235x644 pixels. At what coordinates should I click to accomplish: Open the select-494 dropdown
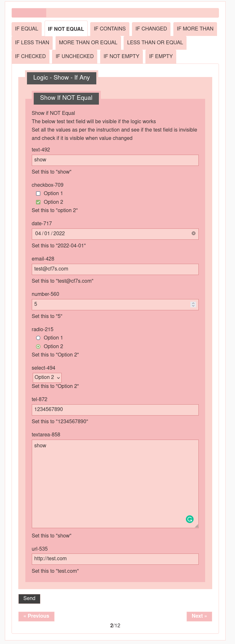click(x=47, y=377)
